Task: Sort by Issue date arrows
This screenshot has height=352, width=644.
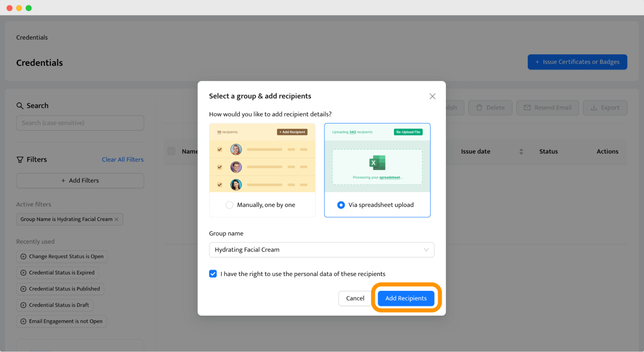Action: click(x=521, y=152)
